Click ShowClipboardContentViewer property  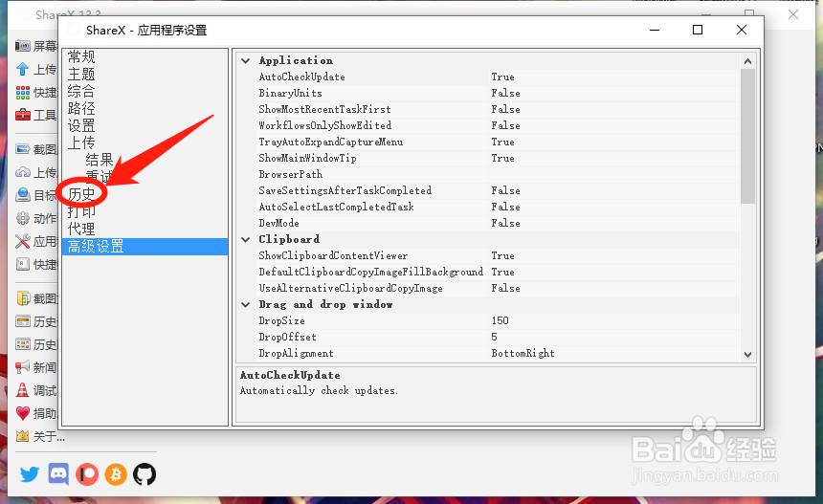coord(333,256)
